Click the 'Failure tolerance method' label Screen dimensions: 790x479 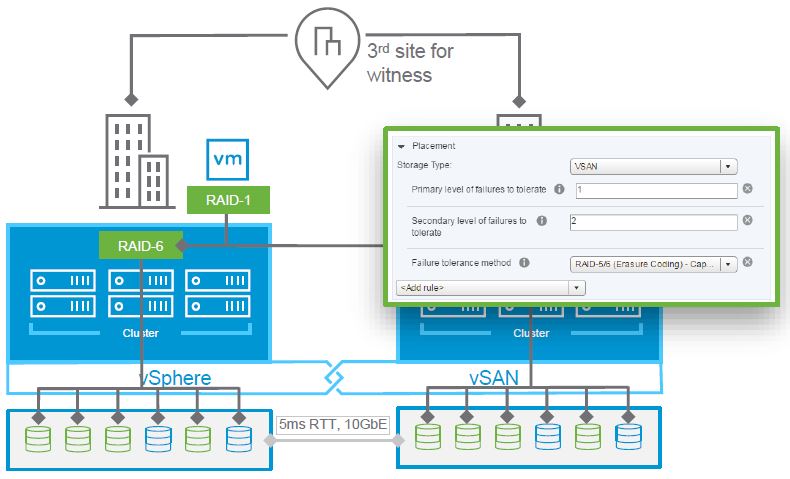point(461,262)
